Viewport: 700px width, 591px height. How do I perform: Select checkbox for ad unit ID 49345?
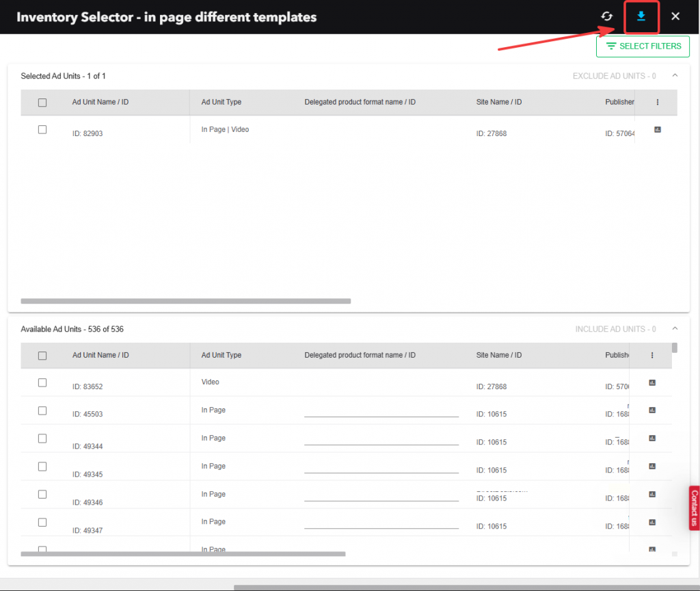click(42, 467)
